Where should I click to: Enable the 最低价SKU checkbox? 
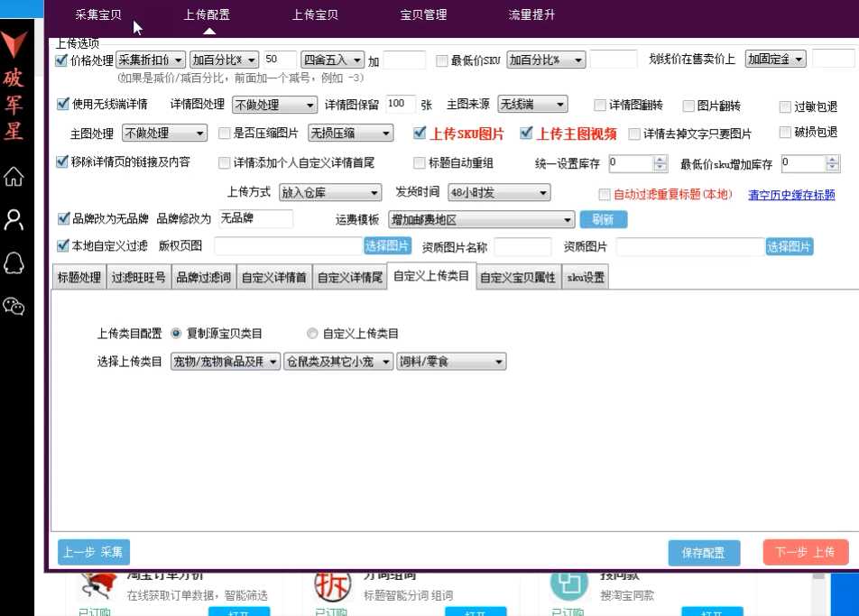point(441,60)
